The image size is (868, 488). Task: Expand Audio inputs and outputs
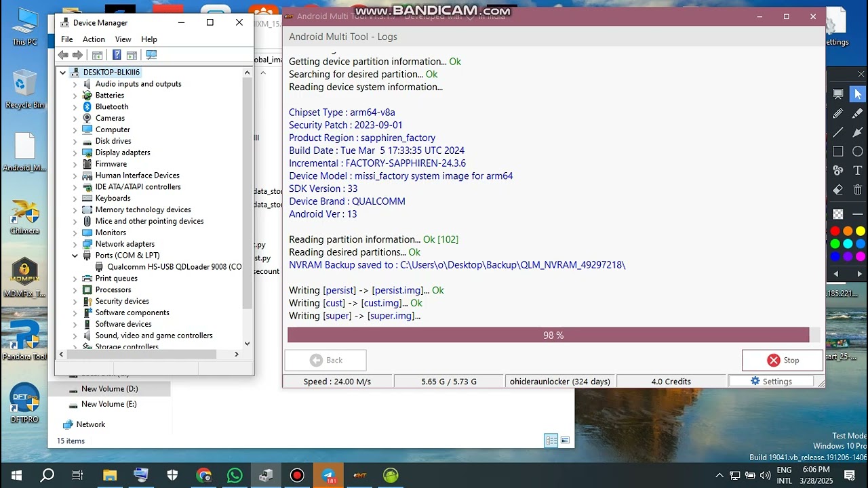(x=75, y=84)
